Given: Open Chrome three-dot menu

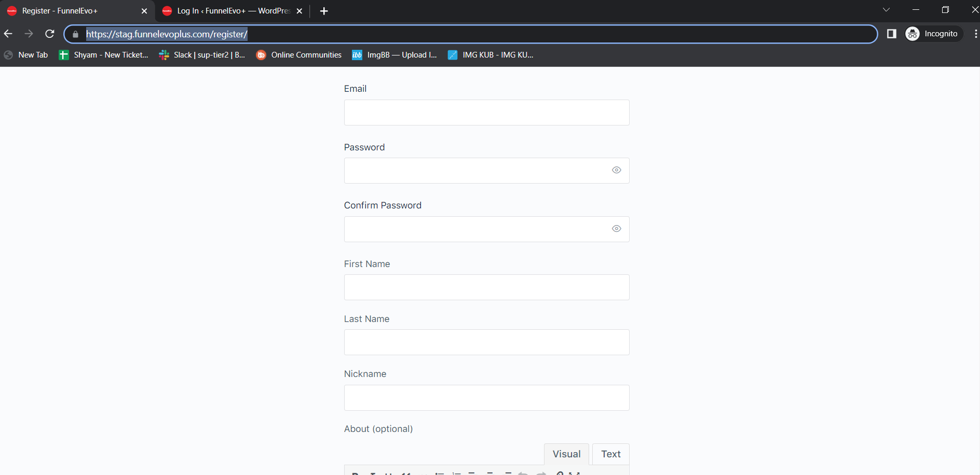Looking at the screenshot, I should coord(975,34).
